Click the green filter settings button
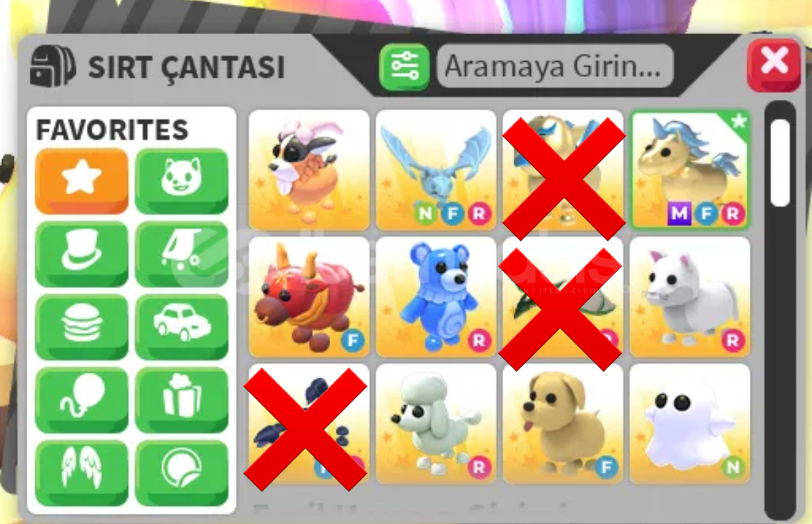The image size is (812, 524). click(405, 67)
